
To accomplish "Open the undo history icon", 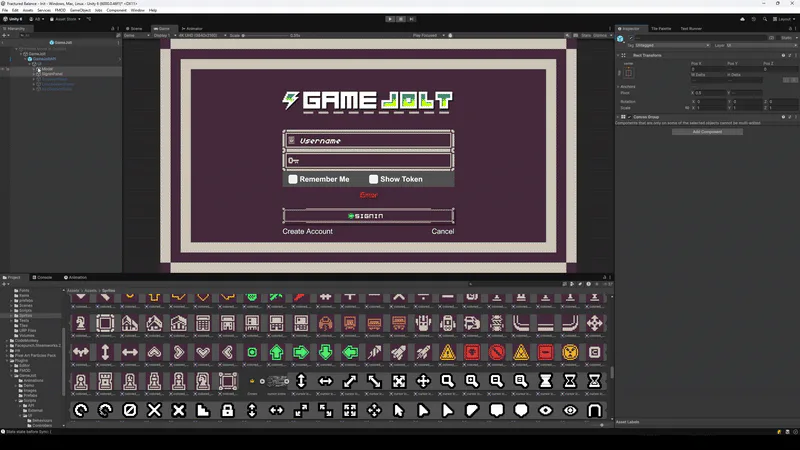I will pyautogui.click(x=754, y=19).
